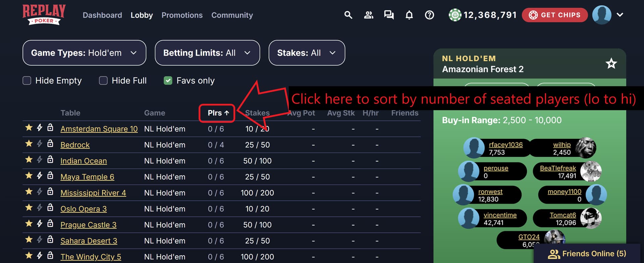Expand the Betting Limits dropdown
This screenshot has height=263, width=644.
(207, 53)
